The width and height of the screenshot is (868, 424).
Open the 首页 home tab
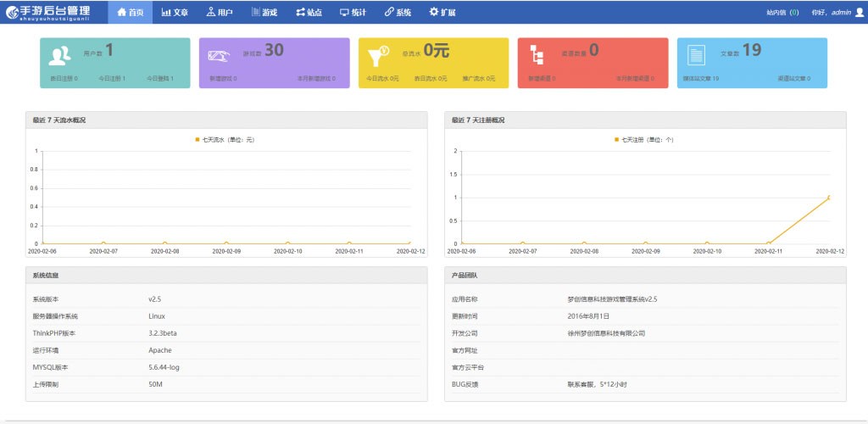pos(131,13)
